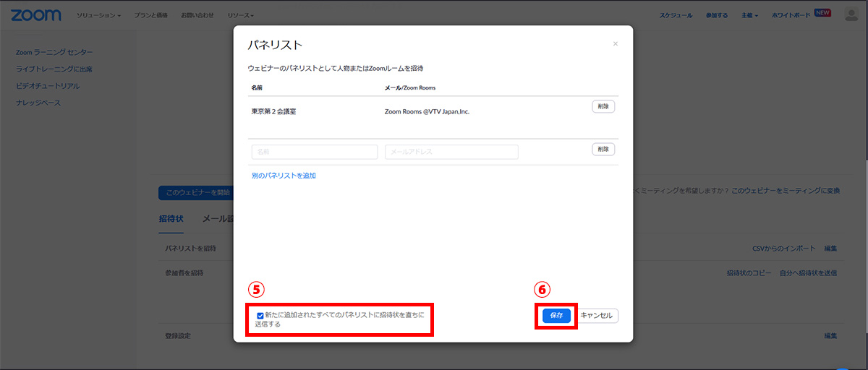Open お問い合わせ page
868x370 pixels.
pos(197,15)
